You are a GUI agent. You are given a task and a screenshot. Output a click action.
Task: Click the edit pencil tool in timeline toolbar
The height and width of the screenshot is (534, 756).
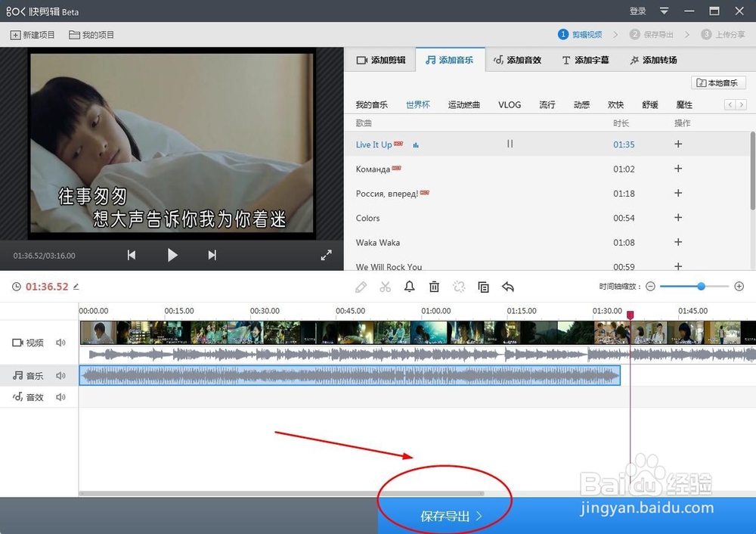point(361,287)
